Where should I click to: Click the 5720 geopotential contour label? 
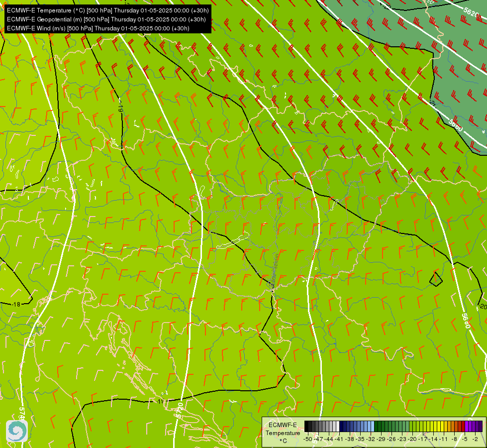tap(179, 410)
